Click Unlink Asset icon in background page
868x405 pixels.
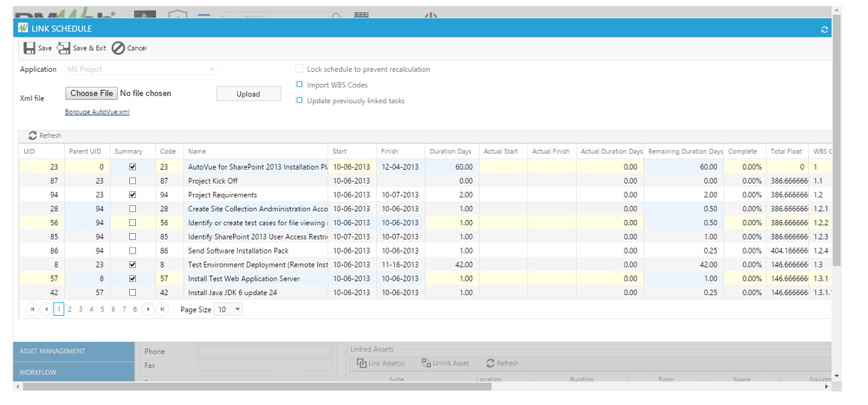[426, 363]
